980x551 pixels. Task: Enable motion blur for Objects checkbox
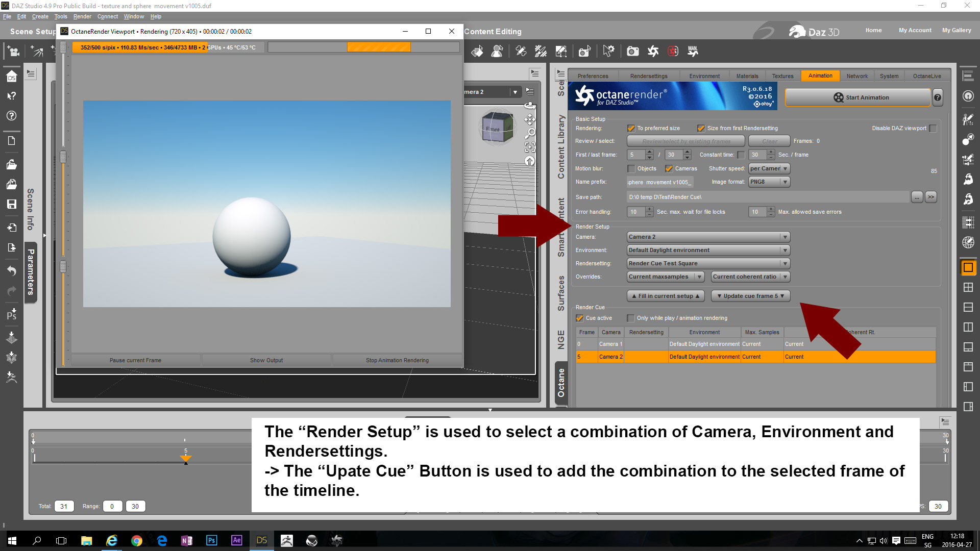631,169
